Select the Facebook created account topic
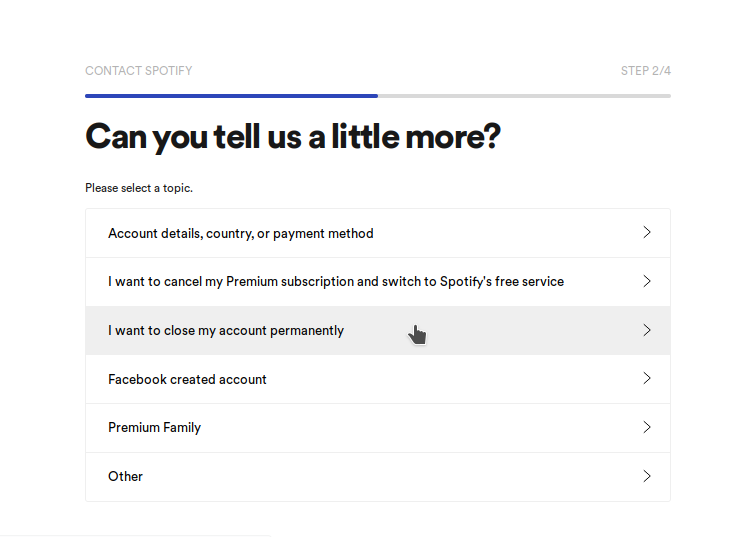This screenshot has height=537, width=744. click(x=378, y=379)
